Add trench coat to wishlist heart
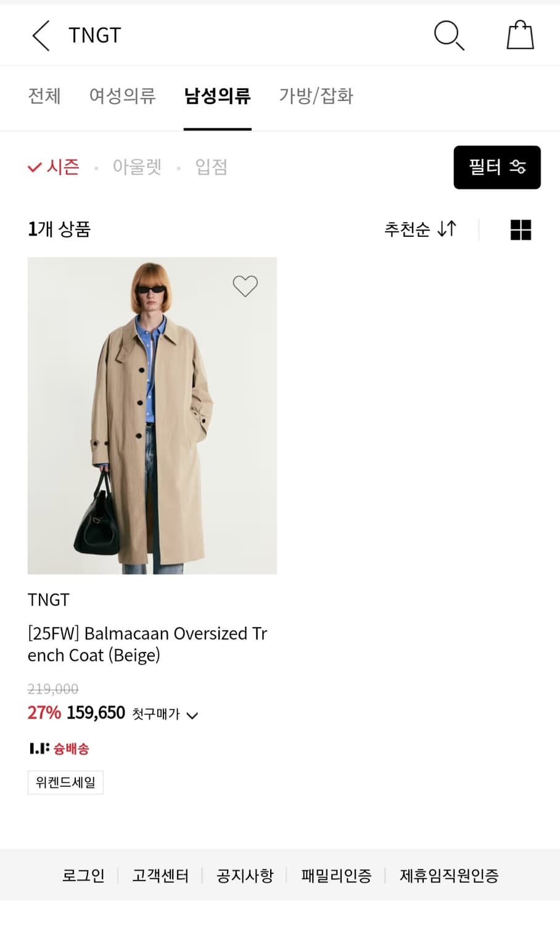The image size is (560, 925). (245, 286)
